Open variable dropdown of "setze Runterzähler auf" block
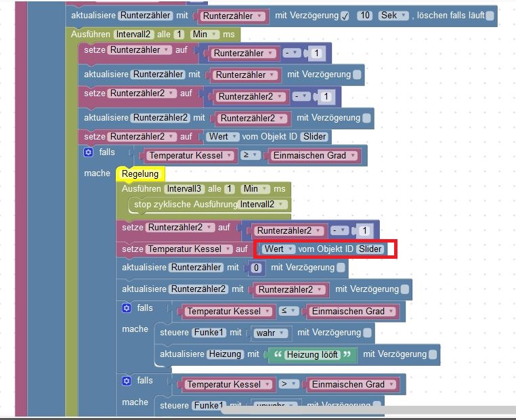 click(141, 50)
